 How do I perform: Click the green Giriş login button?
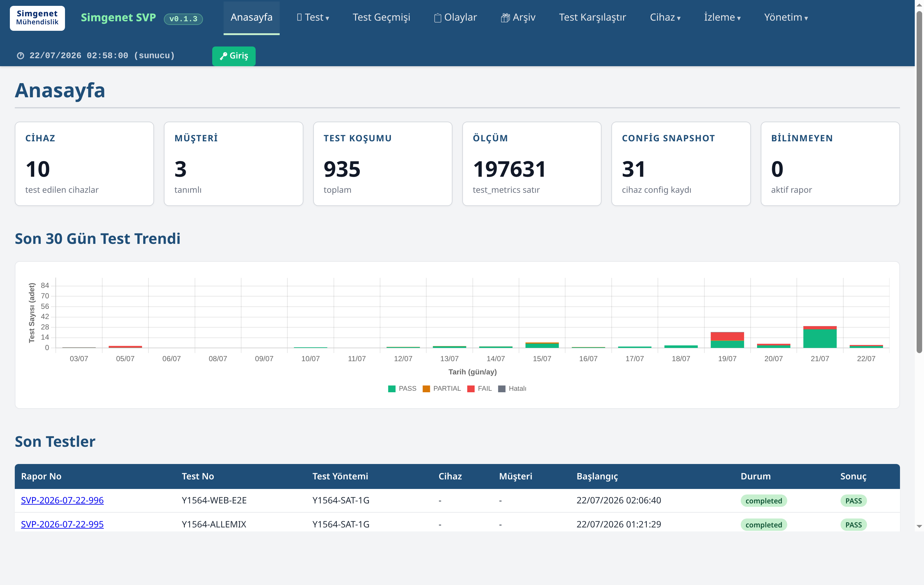(234, 56)
